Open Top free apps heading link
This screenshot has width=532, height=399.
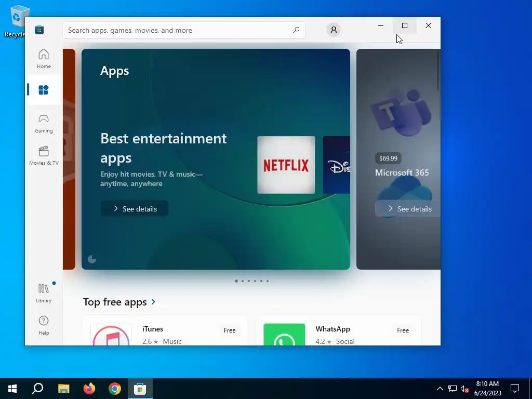pyautogui.click(x=119, y=302)
